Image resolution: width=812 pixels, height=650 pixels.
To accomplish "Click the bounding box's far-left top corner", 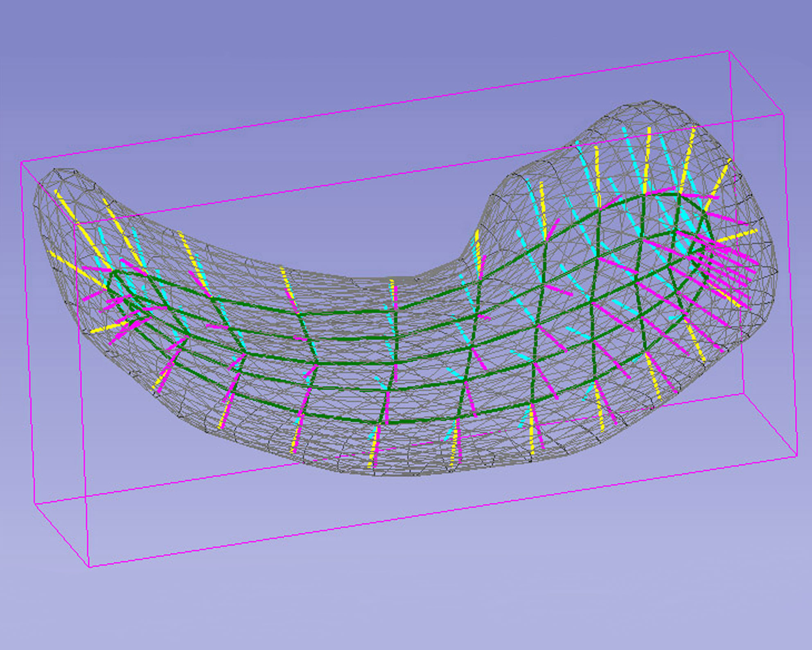I will click(x=21, y=163).
